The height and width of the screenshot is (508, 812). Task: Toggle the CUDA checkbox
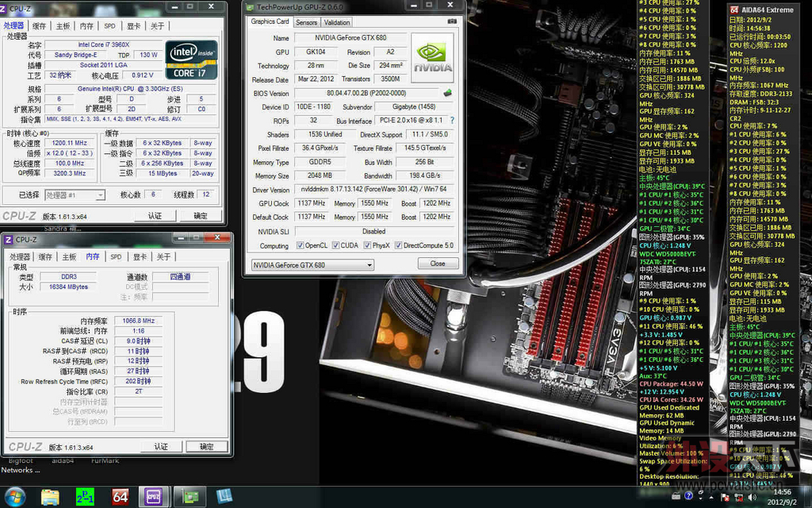tap(335, 245)
